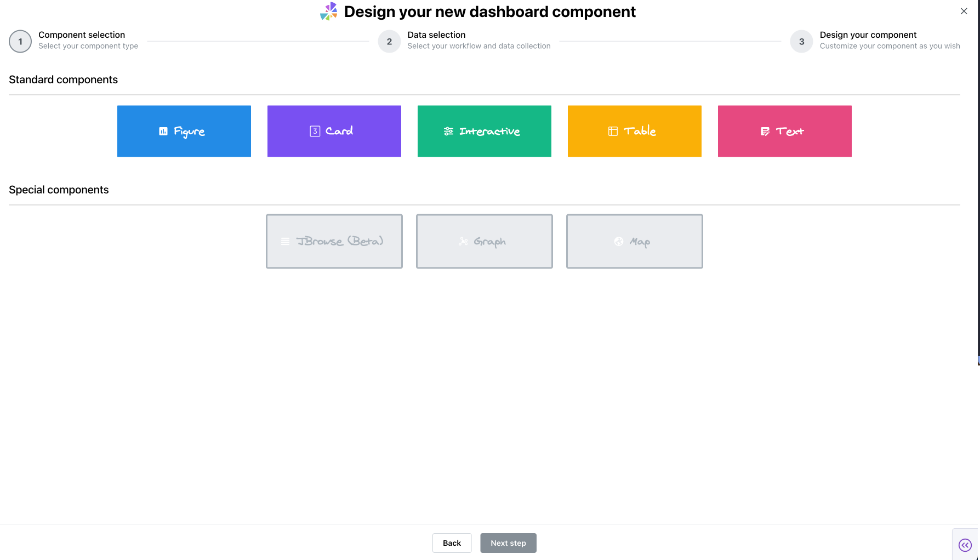Click the globe icon on Map
Screen dimensions: 980x560
[x=619, y=242]
